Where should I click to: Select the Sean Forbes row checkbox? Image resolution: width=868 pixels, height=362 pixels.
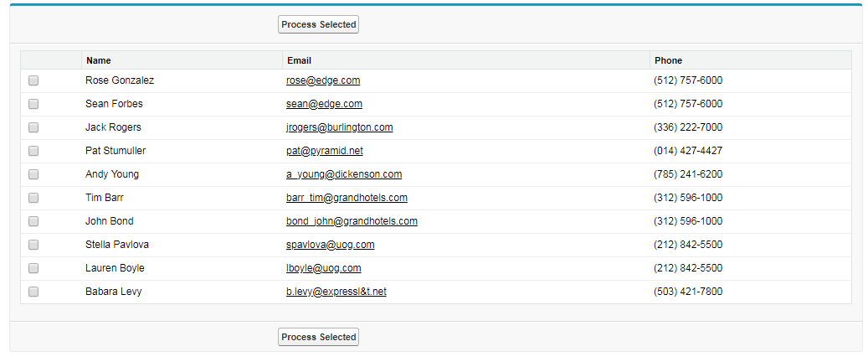click(33, 105)
